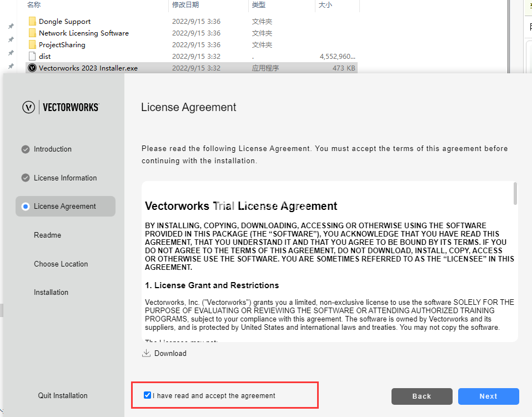Click the download arrow icon
The height and width of the screenshot is (417, 532).
tap(146, 353)
